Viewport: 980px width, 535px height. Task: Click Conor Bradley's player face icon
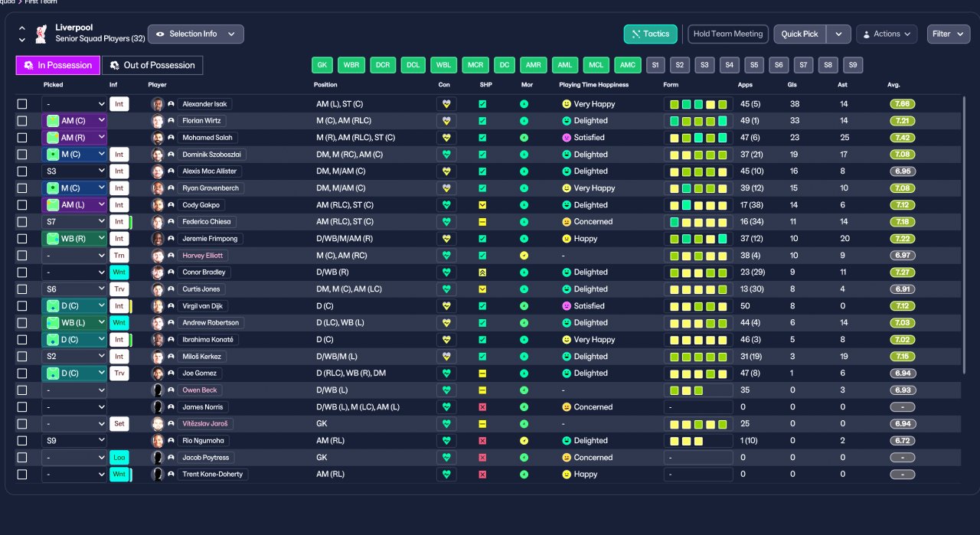pyautogui.click(x=158, y=272)
